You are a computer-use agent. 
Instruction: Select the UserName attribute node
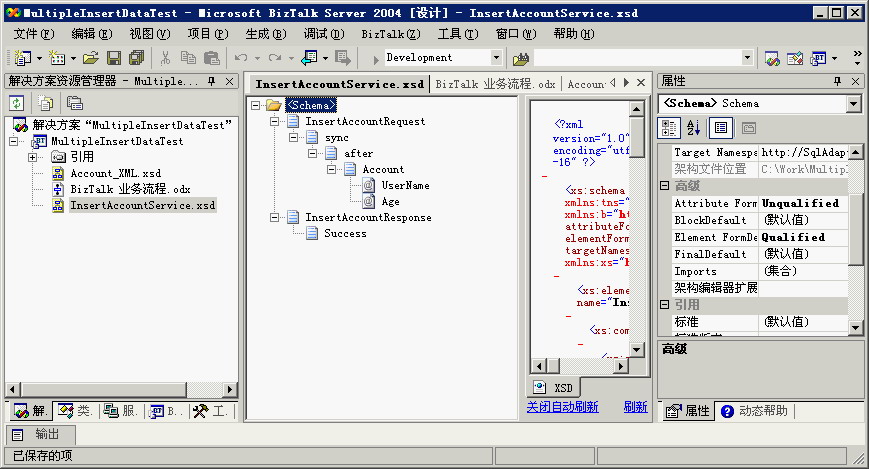pyautogui.click(x=405, y=186)
